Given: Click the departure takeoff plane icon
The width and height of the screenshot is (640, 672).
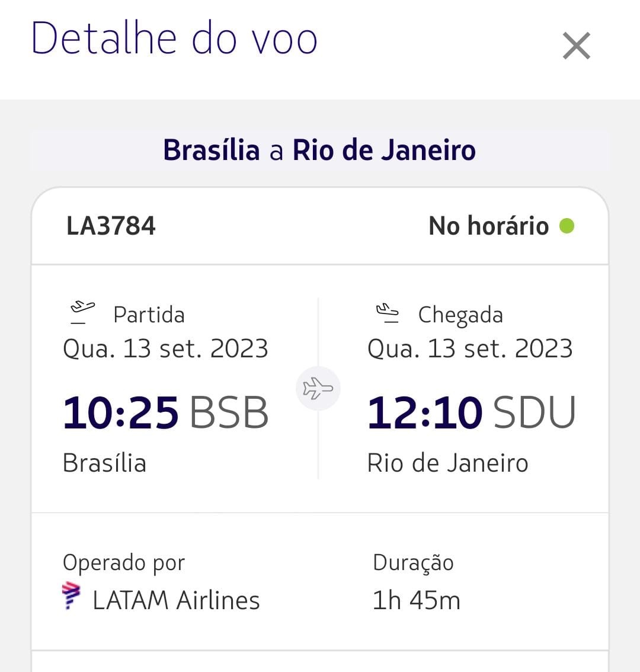Looking at the screenshot, I should 82,312.
